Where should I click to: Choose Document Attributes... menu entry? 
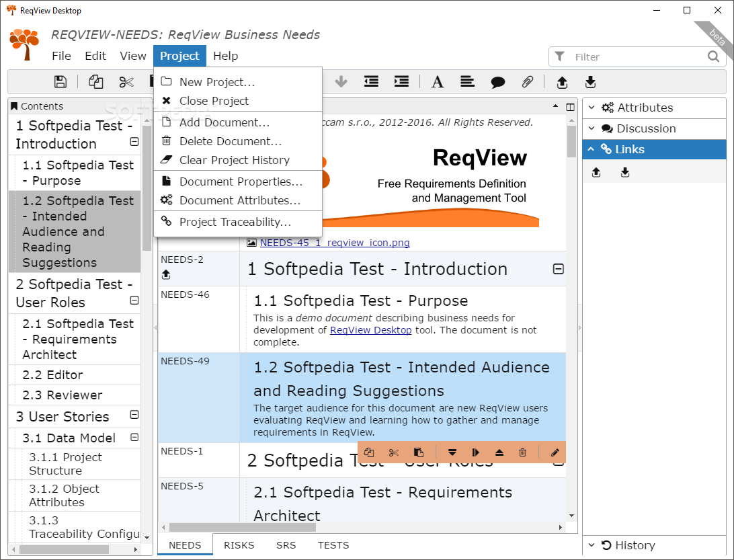238,200
